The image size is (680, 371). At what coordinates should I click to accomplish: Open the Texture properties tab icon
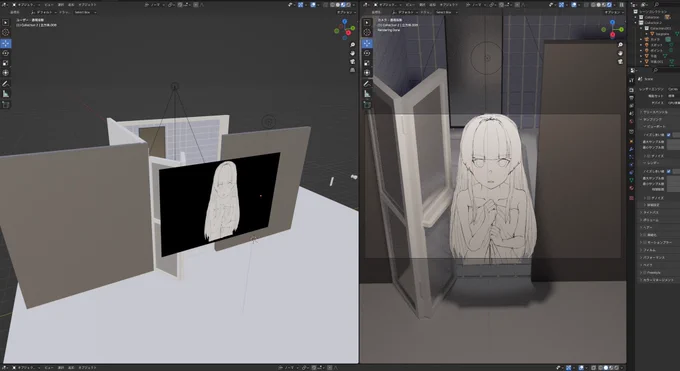(631, 198)
